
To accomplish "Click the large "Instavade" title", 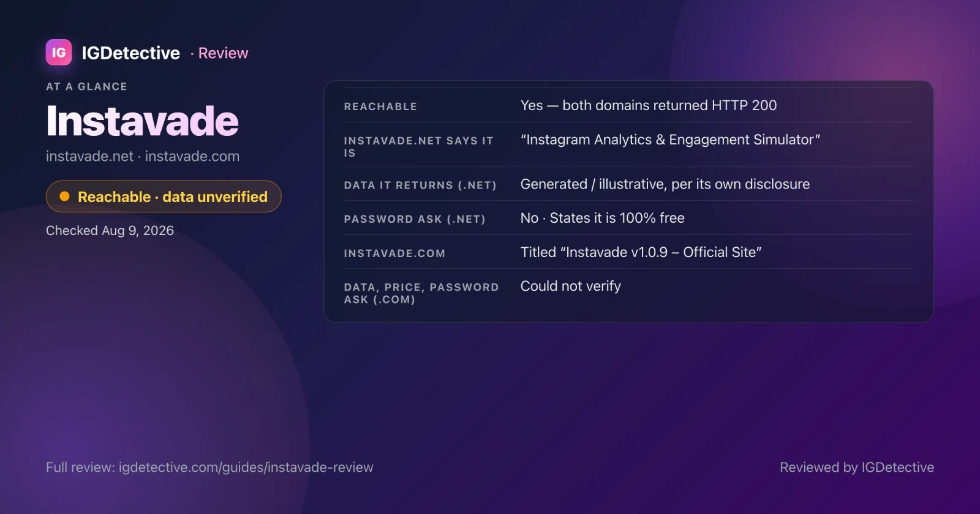I will pos(142,121).
